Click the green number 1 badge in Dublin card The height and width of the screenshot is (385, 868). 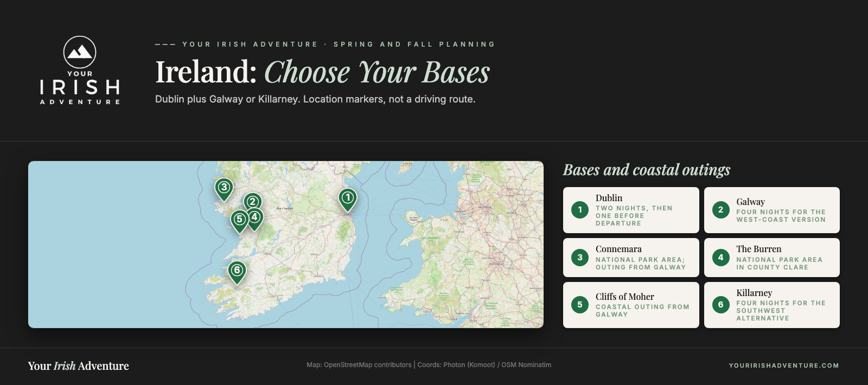coord(580,210)
